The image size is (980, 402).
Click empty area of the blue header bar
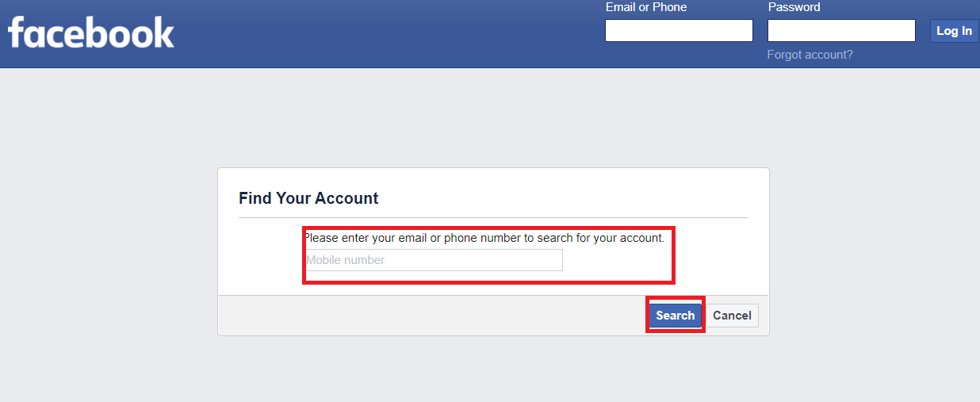point(381,33)
